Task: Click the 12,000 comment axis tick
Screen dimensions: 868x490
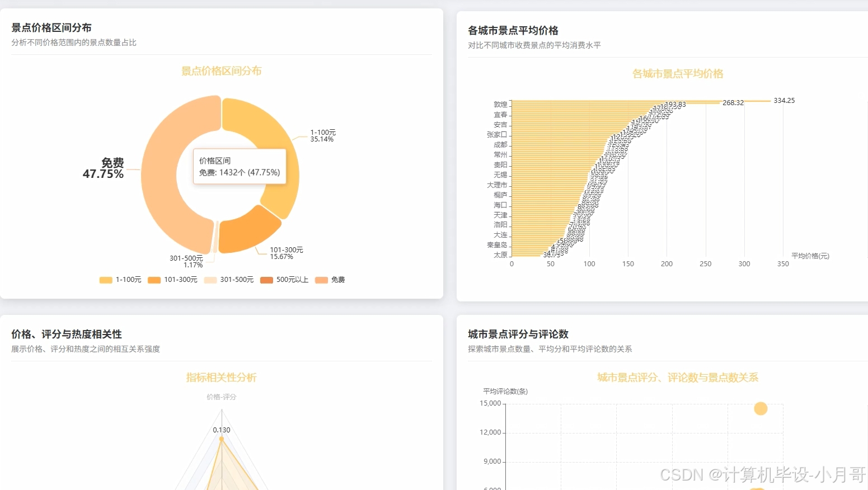Action: [x=490, y=432]
